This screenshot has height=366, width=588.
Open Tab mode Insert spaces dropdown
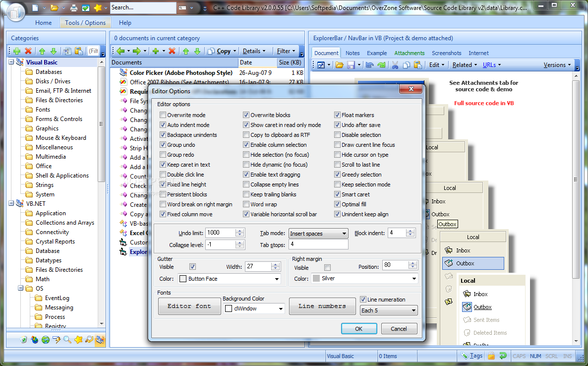318,233
